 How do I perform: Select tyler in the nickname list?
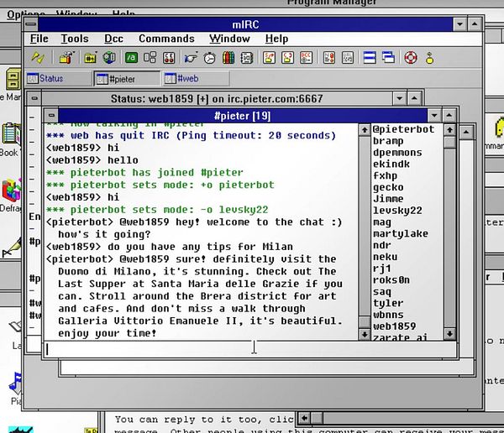click(x=388, y=303)
